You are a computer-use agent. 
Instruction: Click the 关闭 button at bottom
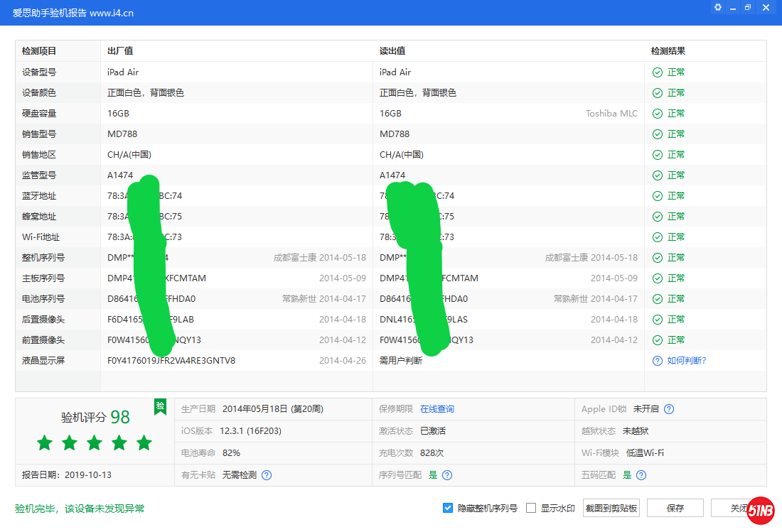[x=738, y=508]
